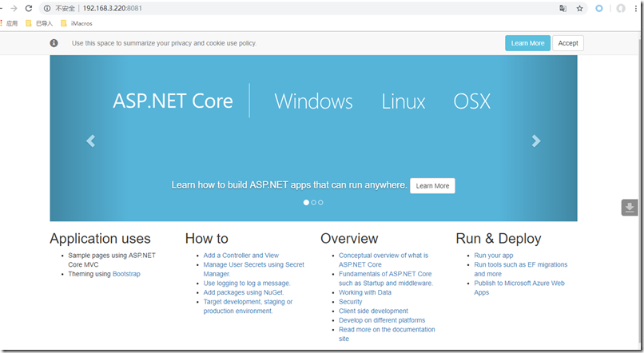Image resolution: width=644 pixels, height=353 pixels.
Task: Click the gray download arrow button
Action: pyautogui.click(x=630, y=208)
